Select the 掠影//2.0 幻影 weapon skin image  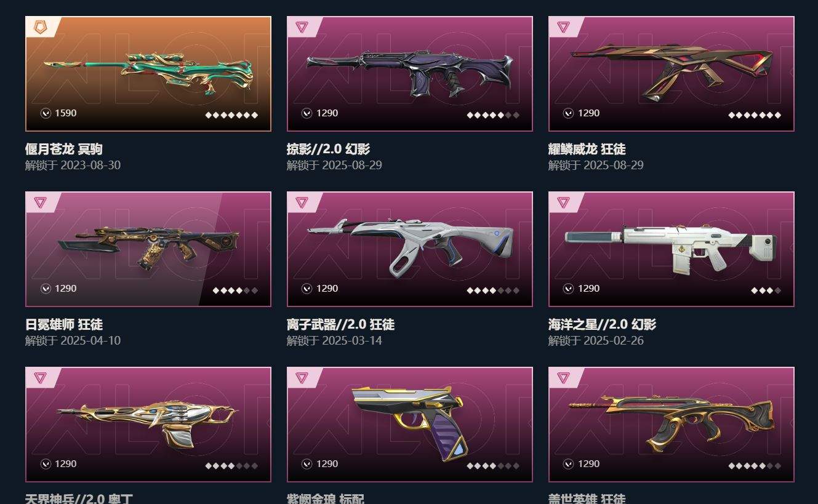[x=410, y=74]
